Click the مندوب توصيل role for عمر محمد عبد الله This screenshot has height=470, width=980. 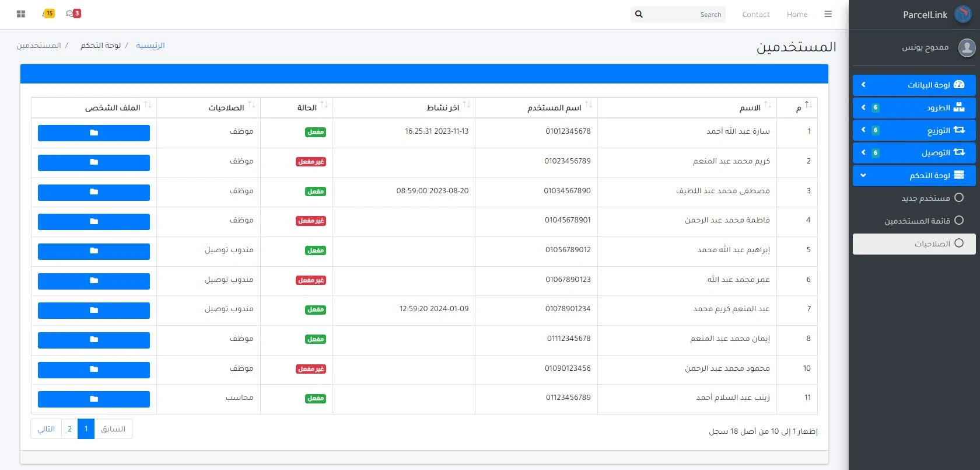point(229,280)
